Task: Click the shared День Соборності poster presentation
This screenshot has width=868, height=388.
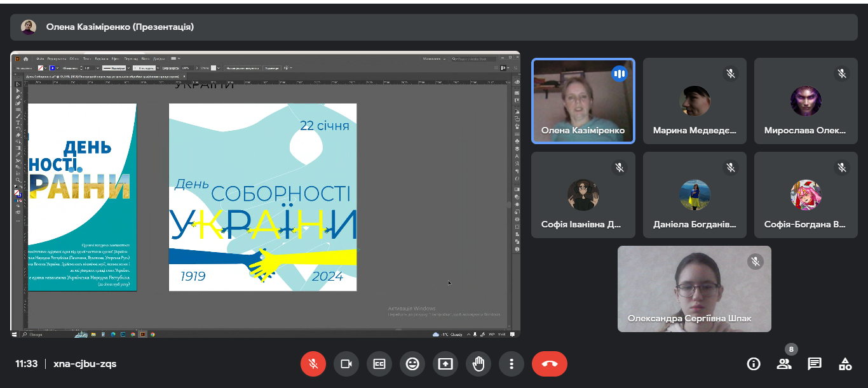Action: (262, 197)
